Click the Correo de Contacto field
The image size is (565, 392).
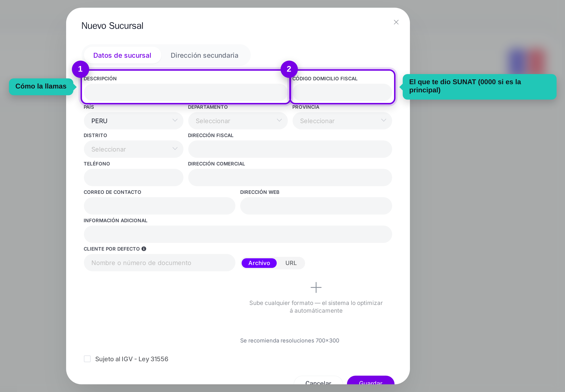[x=159, y=206]
